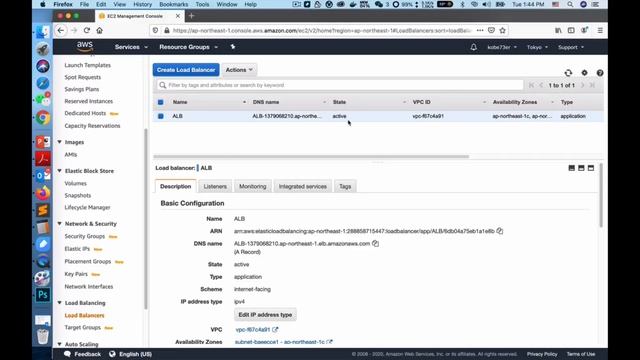Click the details panel vertical scrollbar

coord(601,196)
